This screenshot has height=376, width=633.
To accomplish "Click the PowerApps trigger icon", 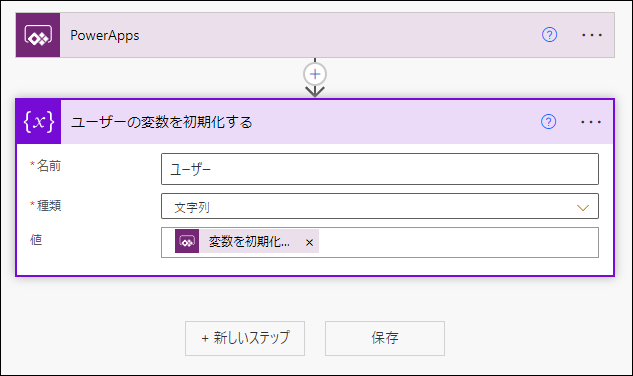I will click(38, 35).
